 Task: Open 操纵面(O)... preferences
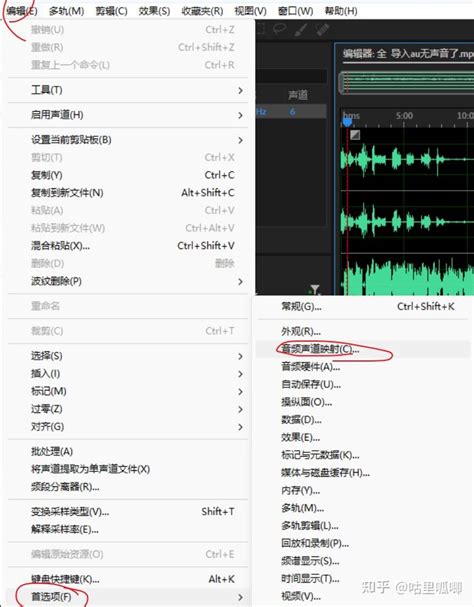tap(362, 402)
